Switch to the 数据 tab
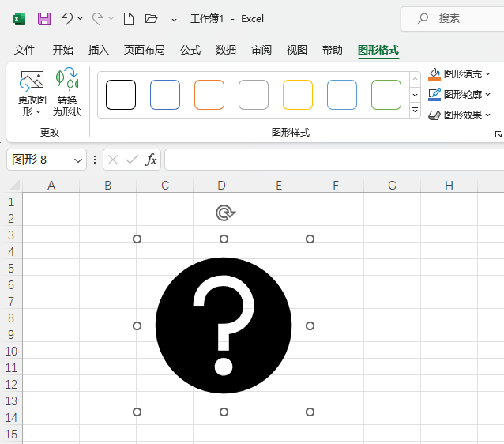This screenshot has width=504, height=444. point(226,50)
